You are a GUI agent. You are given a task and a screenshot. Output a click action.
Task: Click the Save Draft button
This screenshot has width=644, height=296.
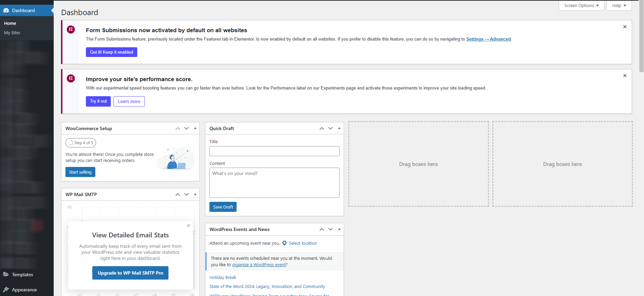coord(223,207)
